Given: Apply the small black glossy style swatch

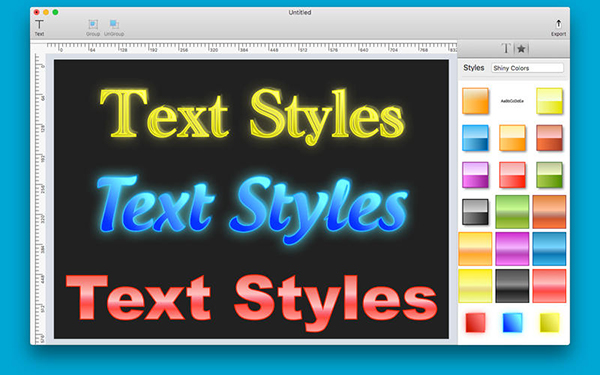Looking at the screenshot, I should coord(475,212).
